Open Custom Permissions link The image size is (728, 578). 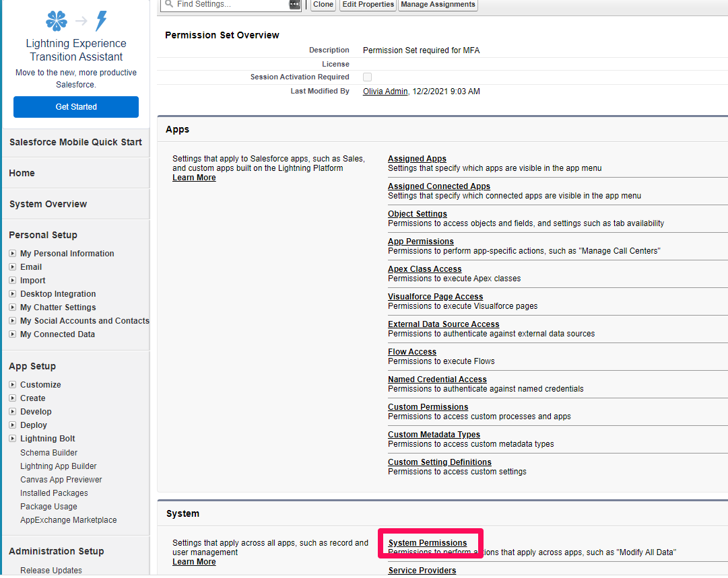tap(428, 407)
